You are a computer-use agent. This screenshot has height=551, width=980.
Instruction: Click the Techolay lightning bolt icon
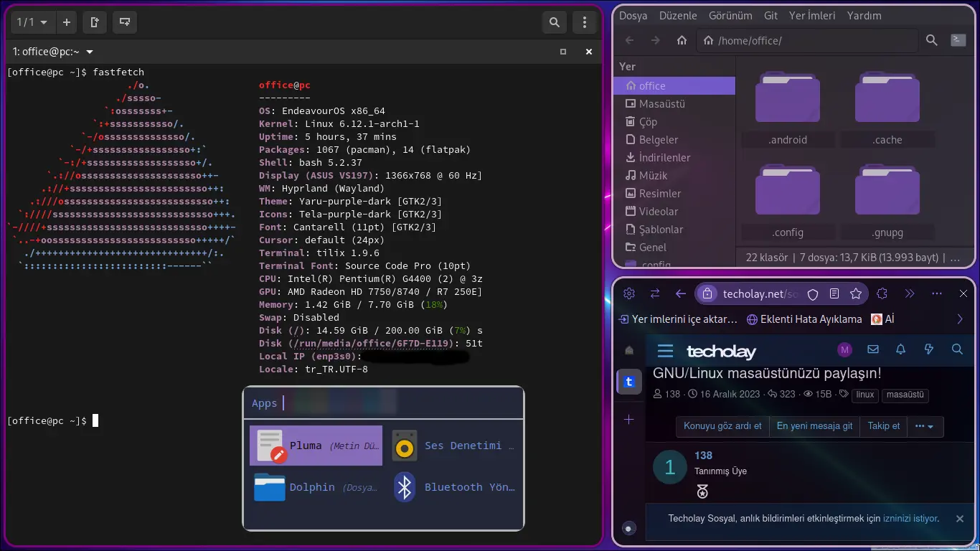click(929, 349)
